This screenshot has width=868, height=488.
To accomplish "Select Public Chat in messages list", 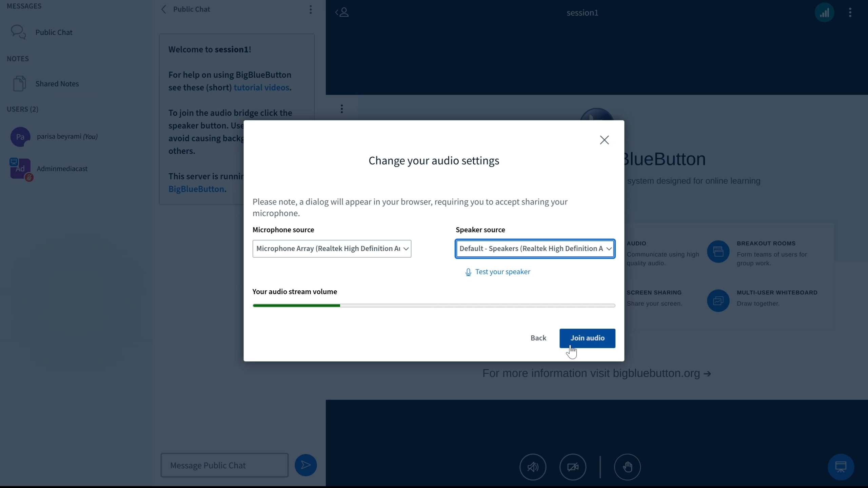I will coord(54,32).
